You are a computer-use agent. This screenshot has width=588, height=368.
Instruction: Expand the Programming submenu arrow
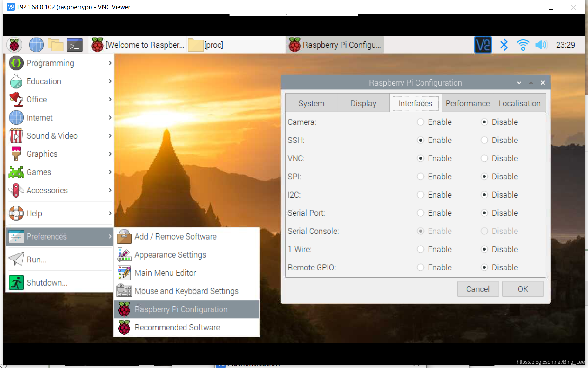(110, 63)
